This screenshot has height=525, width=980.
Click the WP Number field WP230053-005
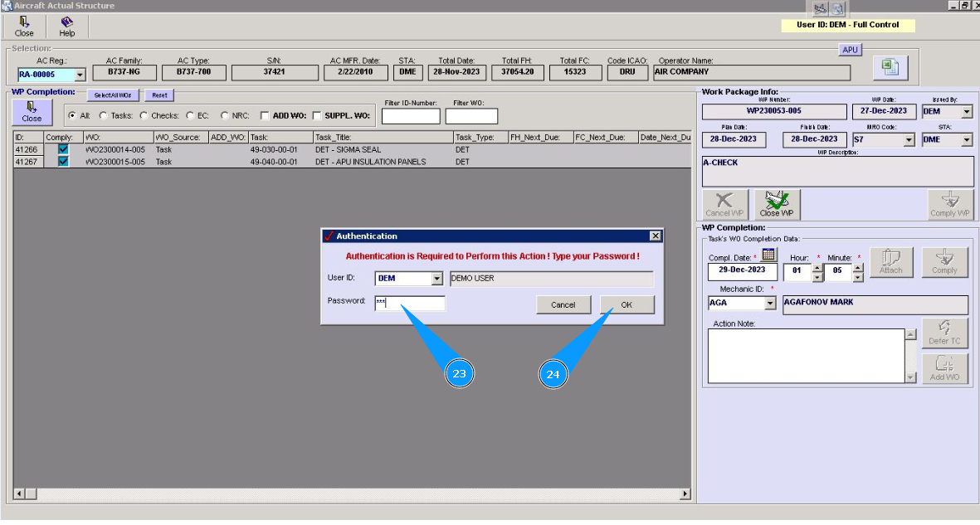click(x=773, y=111)
